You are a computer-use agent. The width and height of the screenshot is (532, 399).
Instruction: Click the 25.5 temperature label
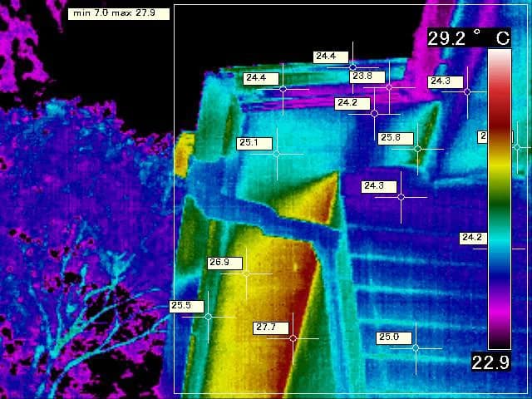[186, 307]
